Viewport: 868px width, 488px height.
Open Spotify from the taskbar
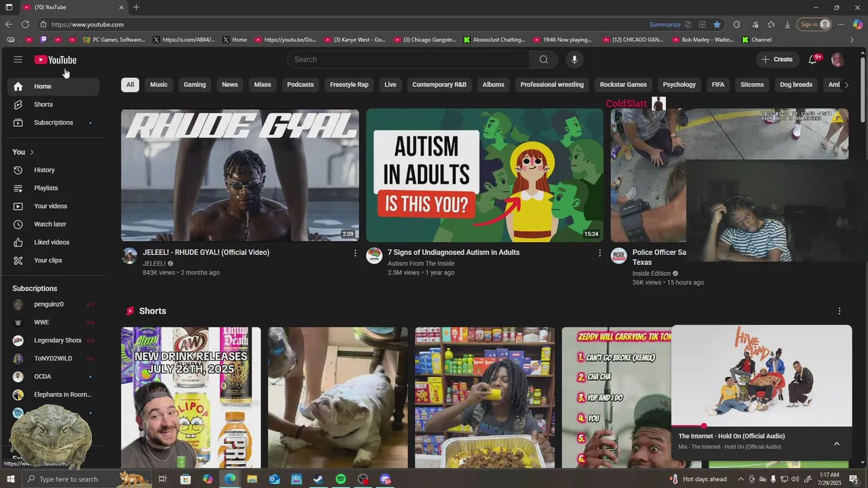point(340,479)
